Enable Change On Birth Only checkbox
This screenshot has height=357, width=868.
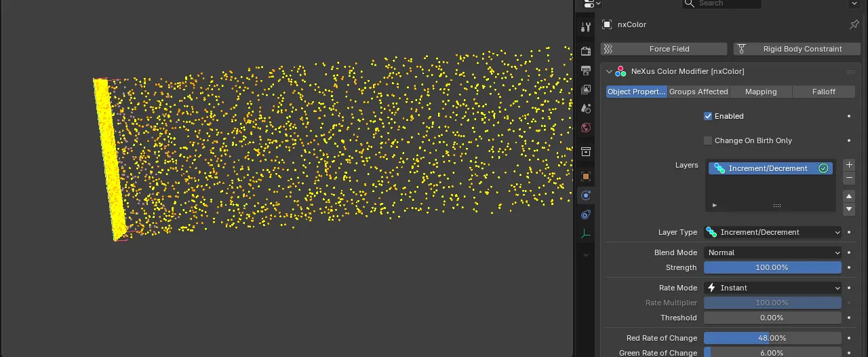click(x=708, y=140)
